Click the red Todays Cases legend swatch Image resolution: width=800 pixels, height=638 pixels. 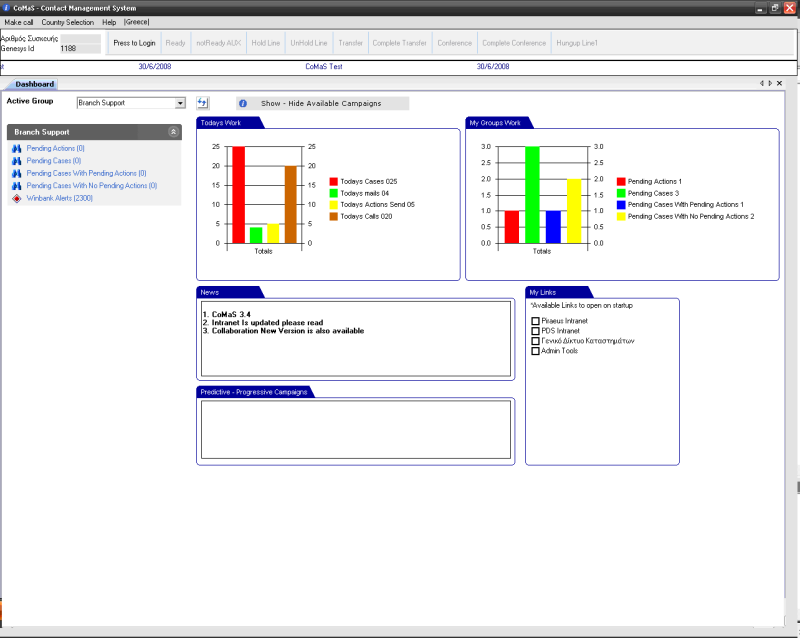pyautogui.click(x=334, y=181)
